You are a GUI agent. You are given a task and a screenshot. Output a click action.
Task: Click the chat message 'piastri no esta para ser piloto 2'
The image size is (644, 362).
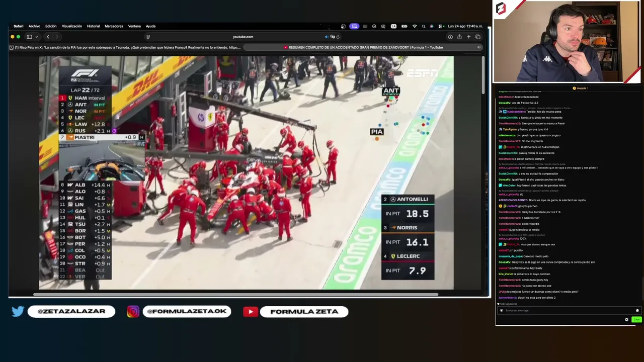(536, 298)
